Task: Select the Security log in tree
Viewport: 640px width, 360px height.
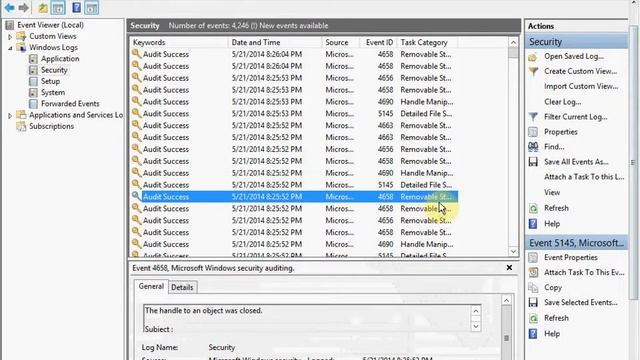Action: click(x=54, y=70)
